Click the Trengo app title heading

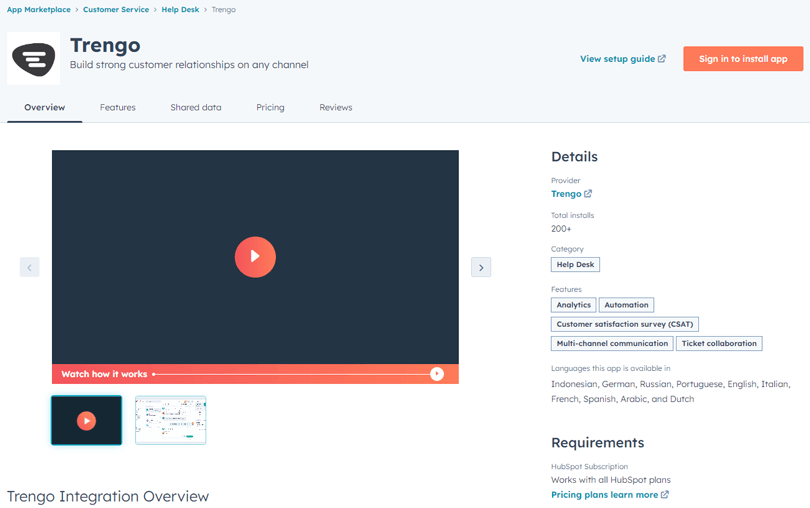tap(105, 45)
